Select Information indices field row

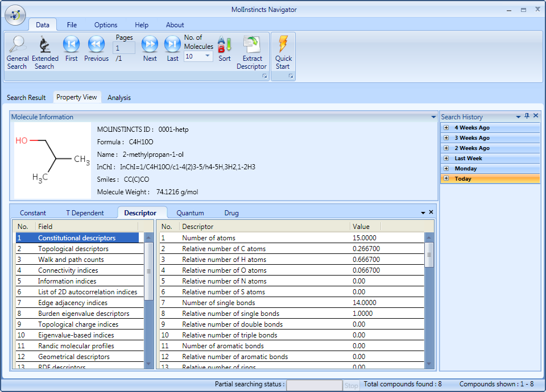(80, 281)
